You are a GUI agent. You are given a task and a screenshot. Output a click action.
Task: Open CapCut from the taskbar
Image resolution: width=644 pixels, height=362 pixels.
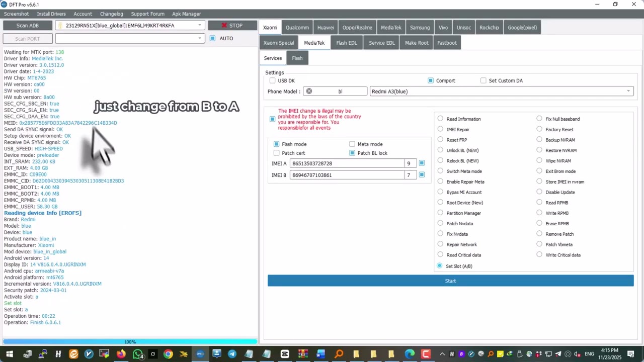pos(285,354)
